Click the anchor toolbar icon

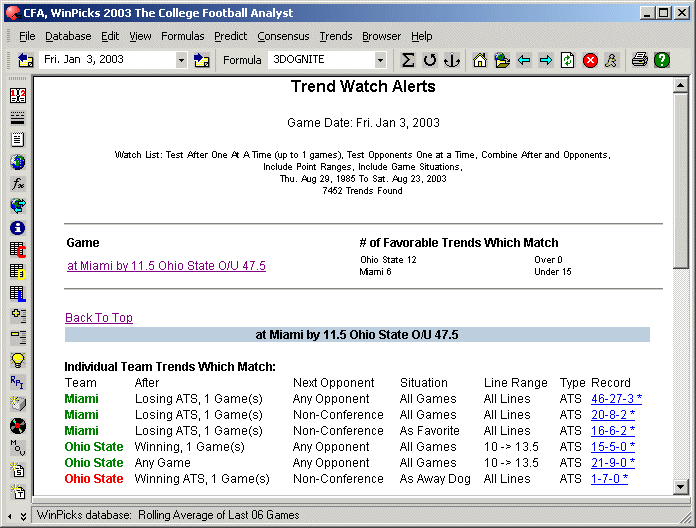click(451, 60)
